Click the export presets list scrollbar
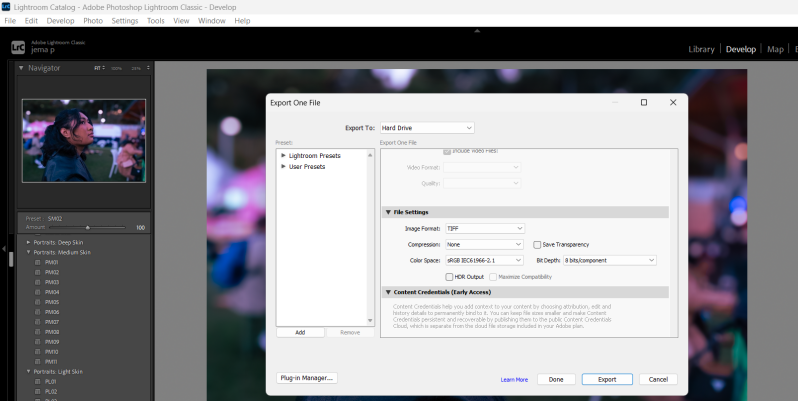 click(370, 237)
